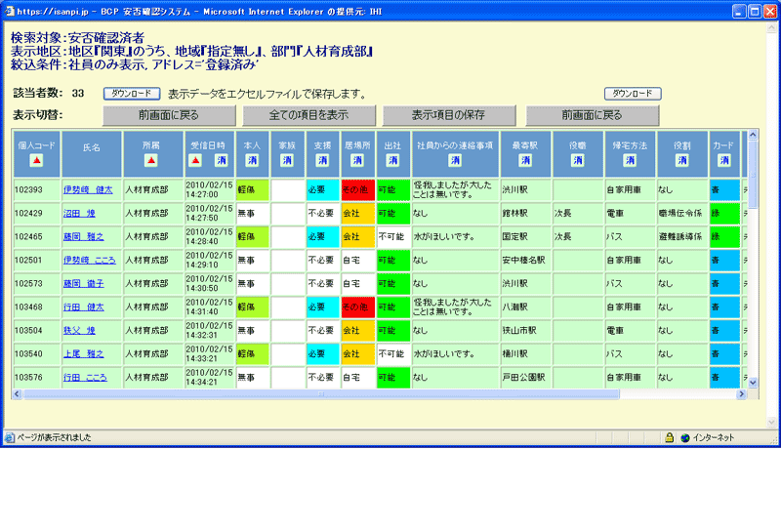
Task: Open employee link 沼田 惇
Action: (x=79, y=213)
